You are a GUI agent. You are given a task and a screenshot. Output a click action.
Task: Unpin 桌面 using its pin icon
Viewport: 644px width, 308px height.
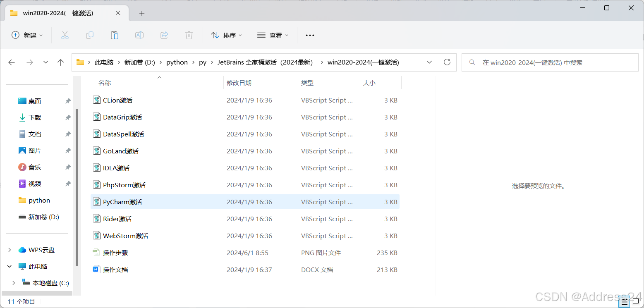coord(68,101)
